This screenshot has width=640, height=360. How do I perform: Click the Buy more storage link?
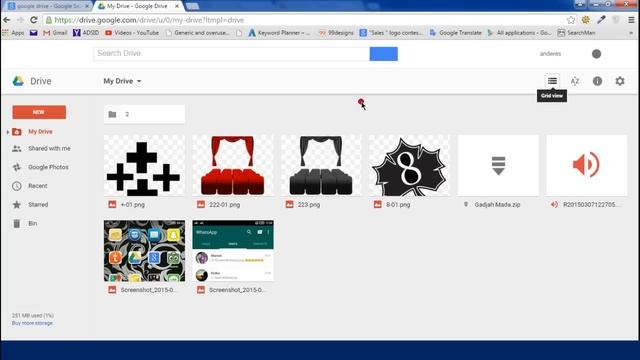pyautogui.click(x=32, y=323)
